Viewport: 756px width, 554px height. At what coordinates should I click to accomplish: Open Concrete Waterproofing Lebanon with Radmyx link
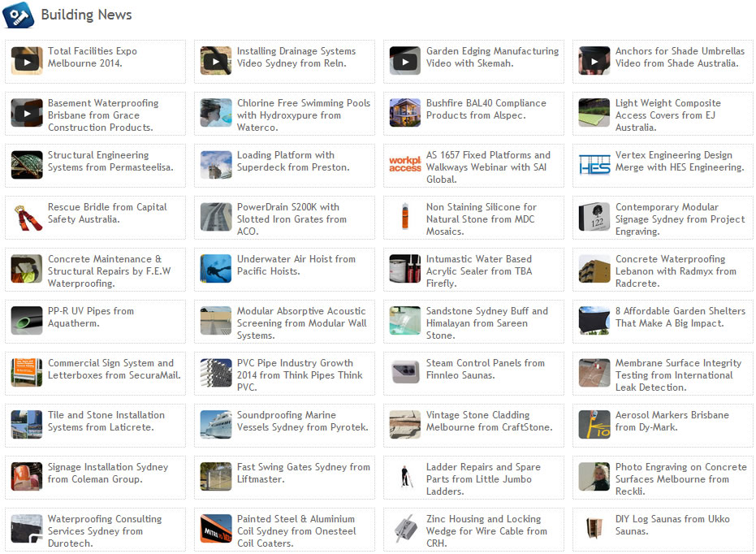[676, 271]
